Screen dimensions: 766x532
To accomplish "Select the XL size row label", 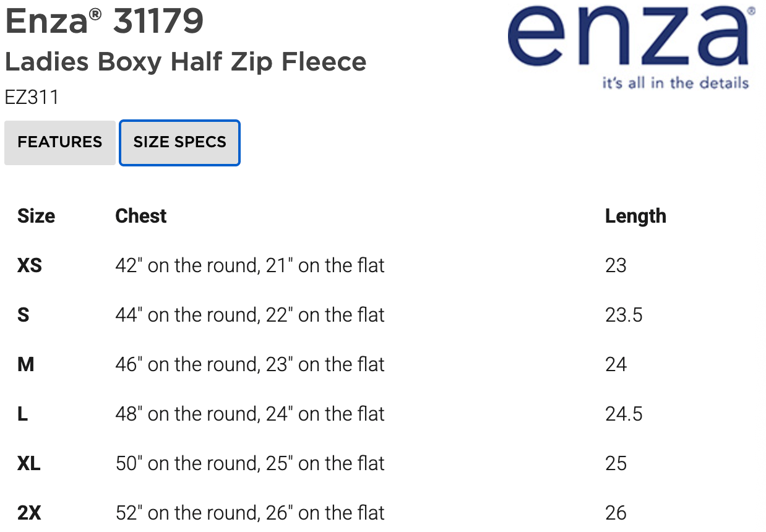I will 29,463.
